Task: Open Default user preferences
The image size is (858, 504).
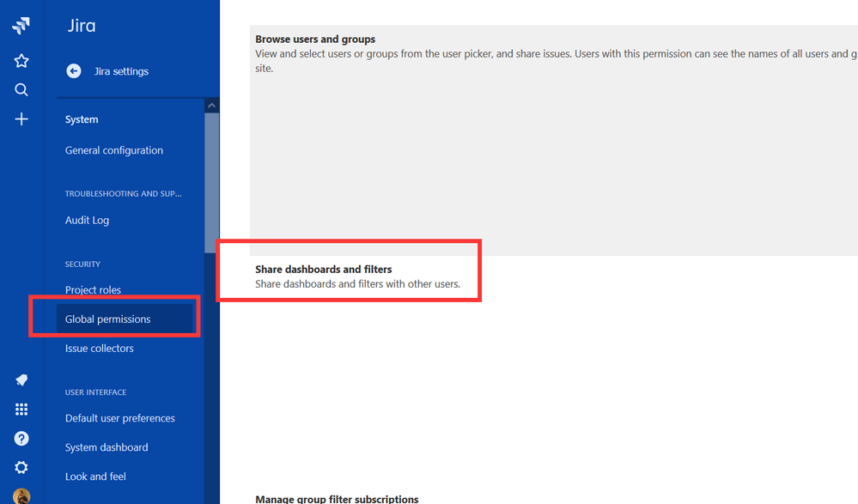Action: [x=120, y=418]
